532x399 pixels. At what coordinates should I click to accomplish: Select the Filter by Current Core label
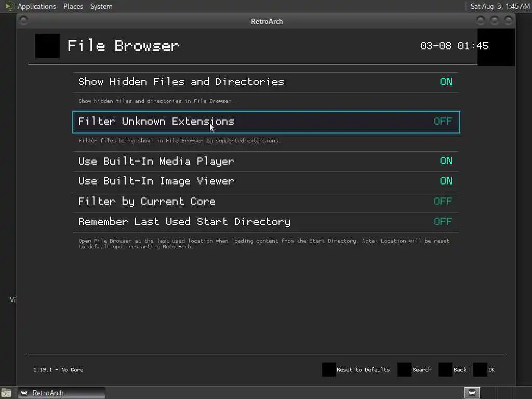click(147, 201)
